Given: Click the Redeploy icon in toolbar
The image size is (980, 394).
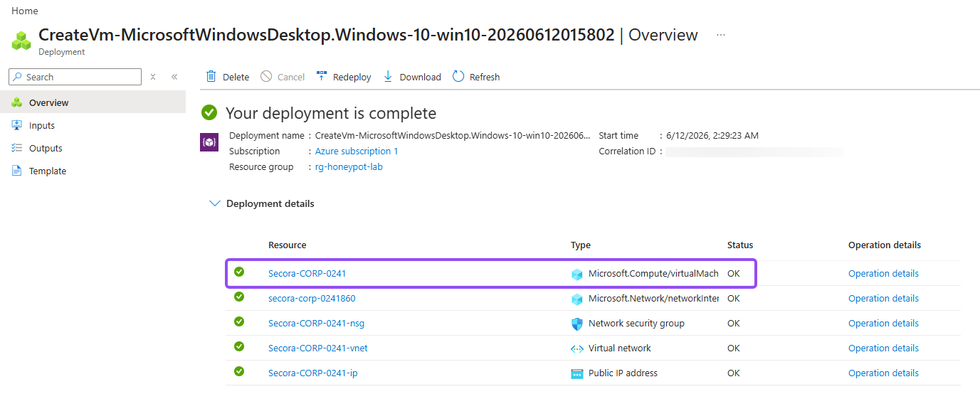Looking at the screenshot, I should coord(322,76).
